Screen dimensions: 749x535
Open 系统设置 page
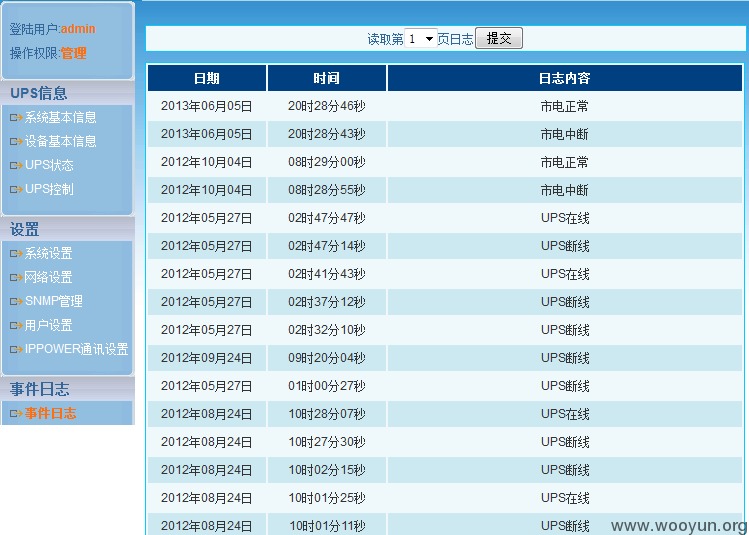pos(49,253)
